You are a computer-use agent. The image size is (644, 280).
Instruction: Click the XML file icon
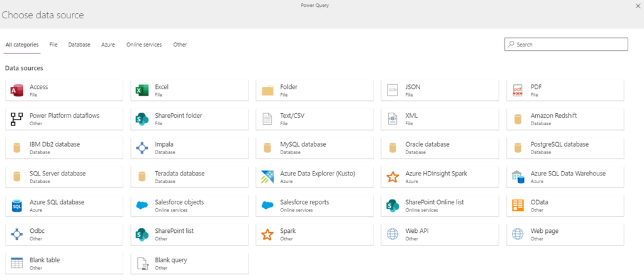[x=392, y=120]
